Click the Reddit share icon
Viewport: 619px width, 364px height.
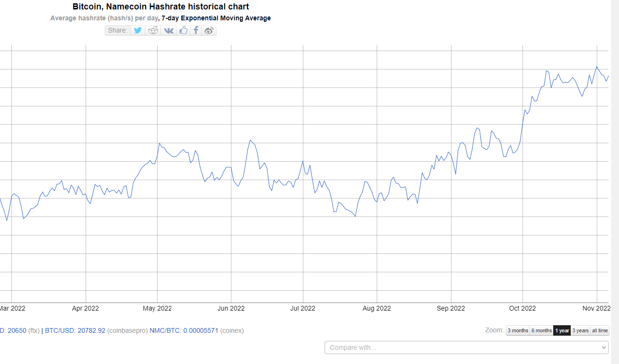click(x=153, y=30)
